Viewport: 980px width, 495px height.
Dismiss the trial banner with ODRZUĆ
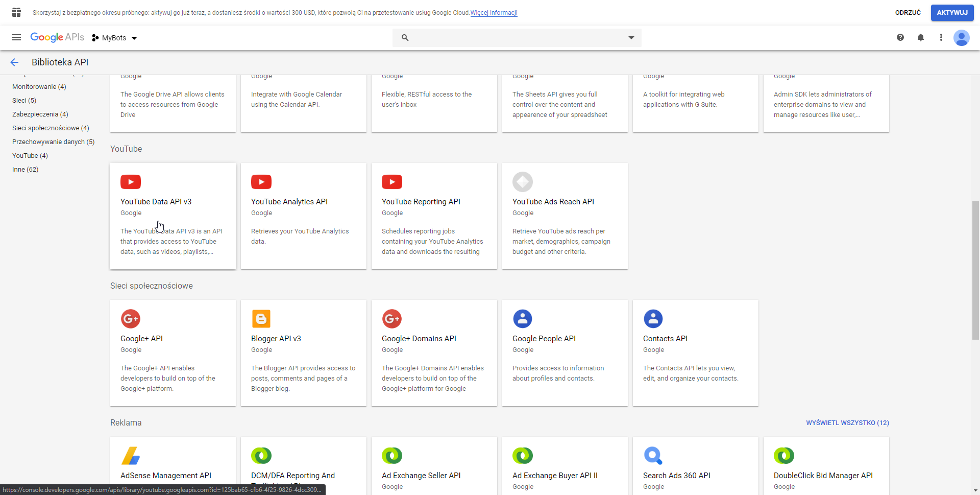tap(908, 13)
